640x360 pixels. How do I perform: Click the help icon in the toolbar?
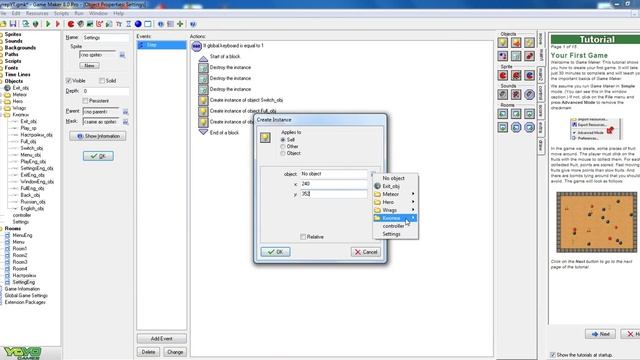click(x=193, y=24)
